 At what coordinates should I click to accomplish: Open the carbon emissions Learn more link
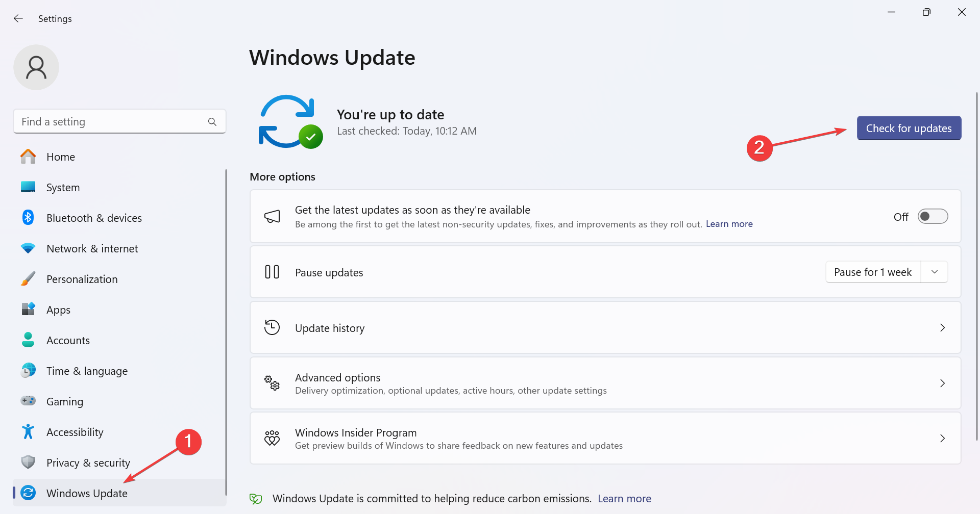pos(624,498)
